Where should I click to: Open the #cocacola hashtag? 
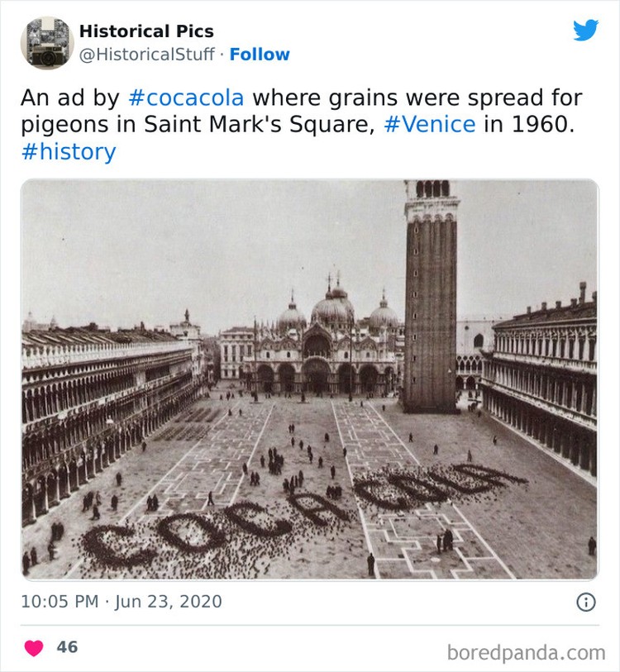pyautogui.click(x=186, y=98)
